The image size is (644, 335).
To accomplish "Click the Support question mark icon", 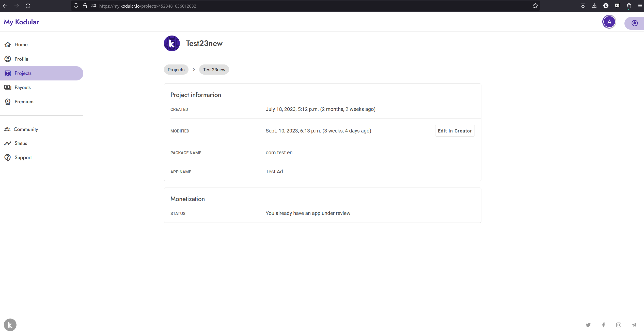I will [x=8, y=158].
